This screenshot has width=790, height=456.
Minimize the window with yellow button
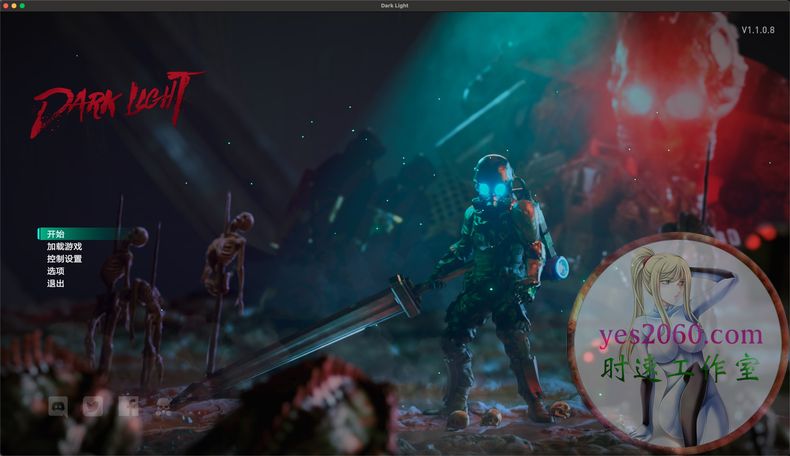pyautogui.click(x=15, y=6)
